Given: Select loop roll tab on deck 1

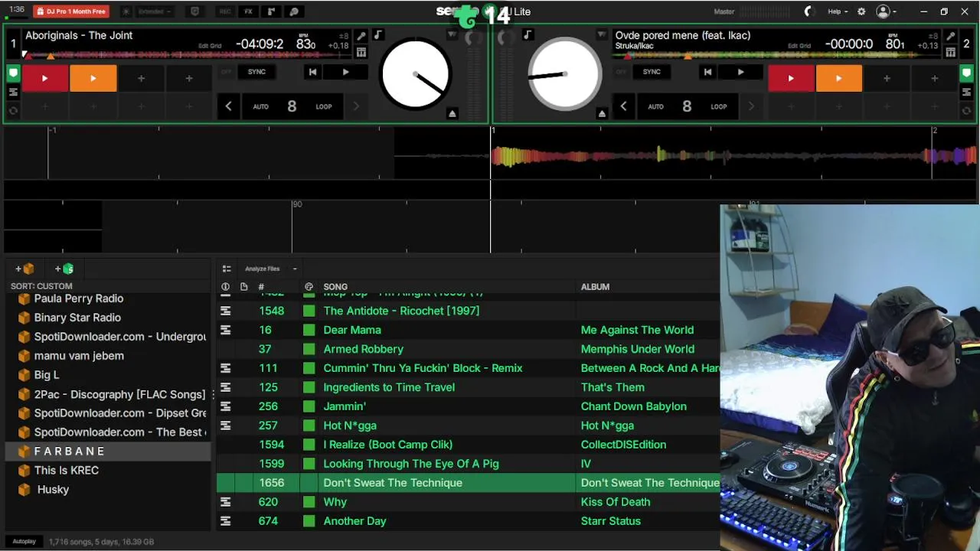Looking at the screenshot, I should 13,110.
